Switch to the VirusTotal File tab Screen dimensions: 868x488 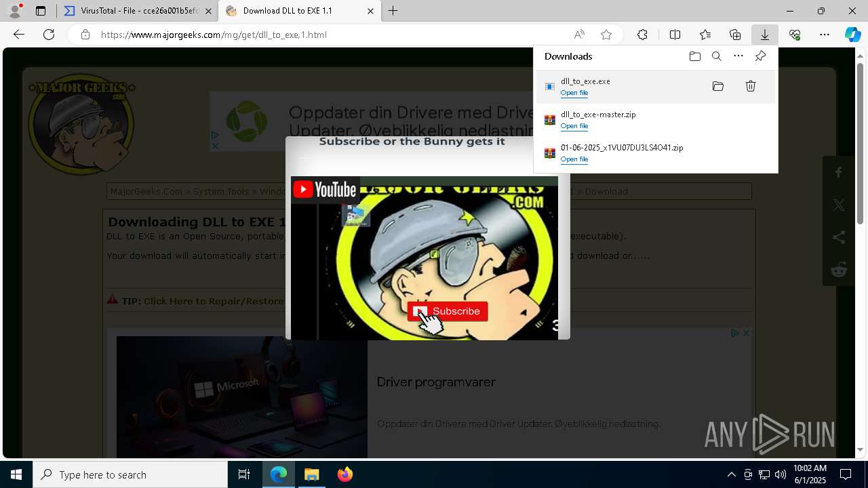139,11
